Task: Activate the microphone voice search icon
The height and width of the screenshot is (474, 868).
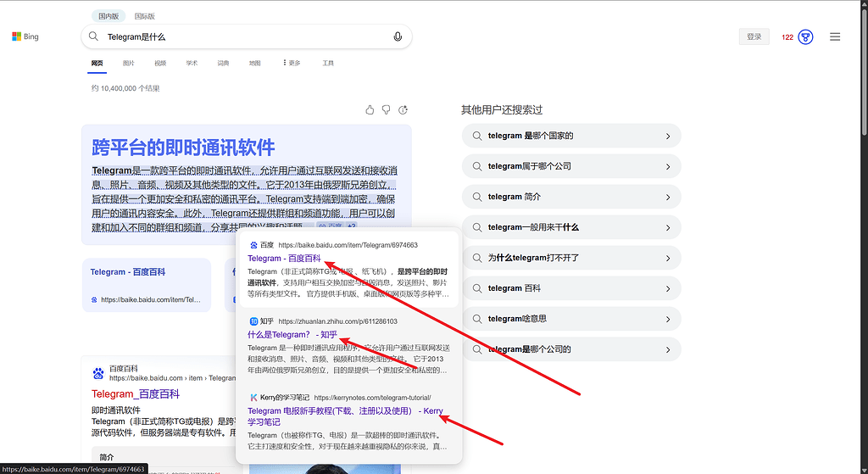Action: pos(398,36)
